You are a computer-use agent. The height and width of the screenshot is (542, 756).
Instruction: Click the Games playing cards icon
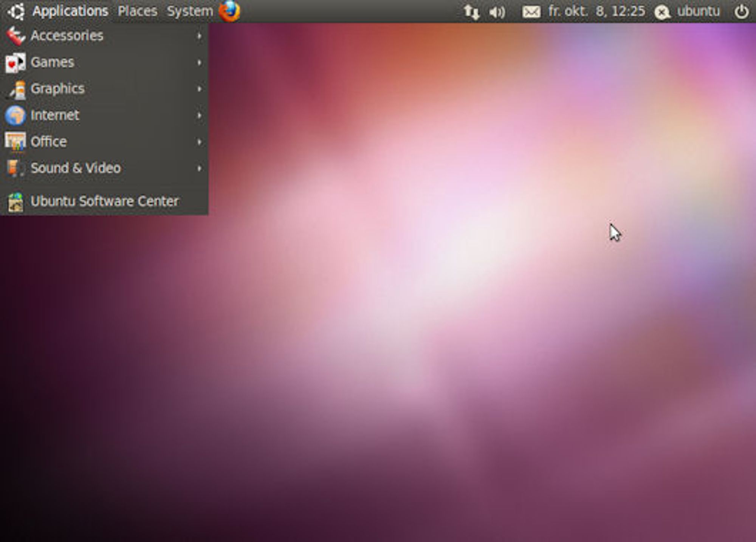(x=15, y=62)
